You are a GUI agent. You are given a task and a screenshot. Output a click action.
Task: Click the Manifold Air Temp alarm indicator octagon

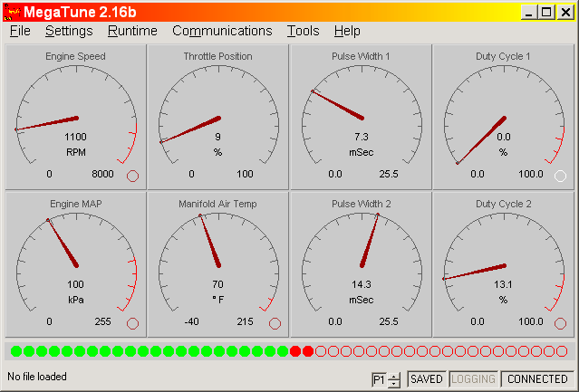tap(275, 323)
